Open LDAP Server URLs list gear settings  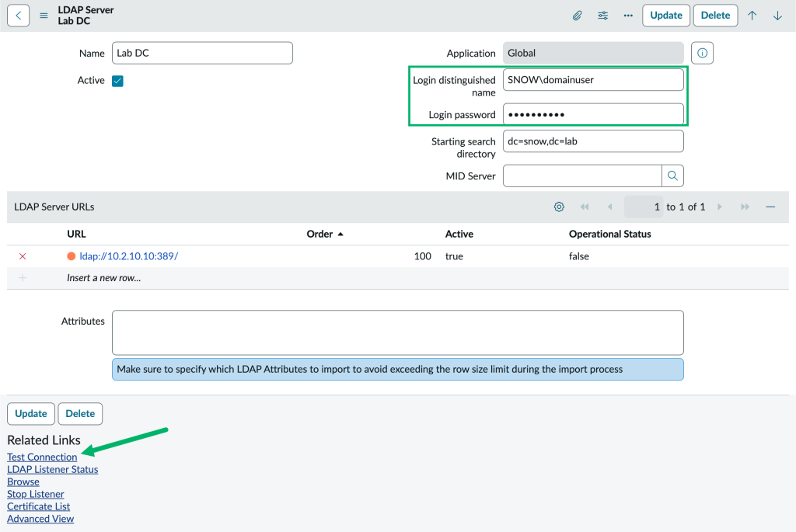(x=559, y=207)
